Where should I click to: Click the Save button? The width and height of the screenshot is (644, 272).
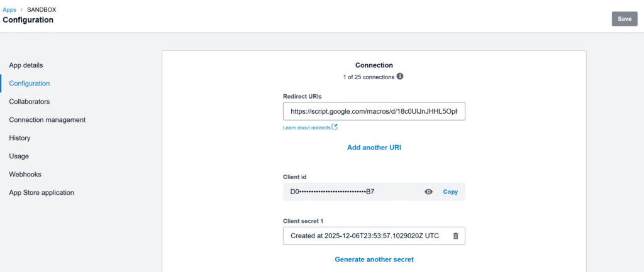tap(624, 19)
